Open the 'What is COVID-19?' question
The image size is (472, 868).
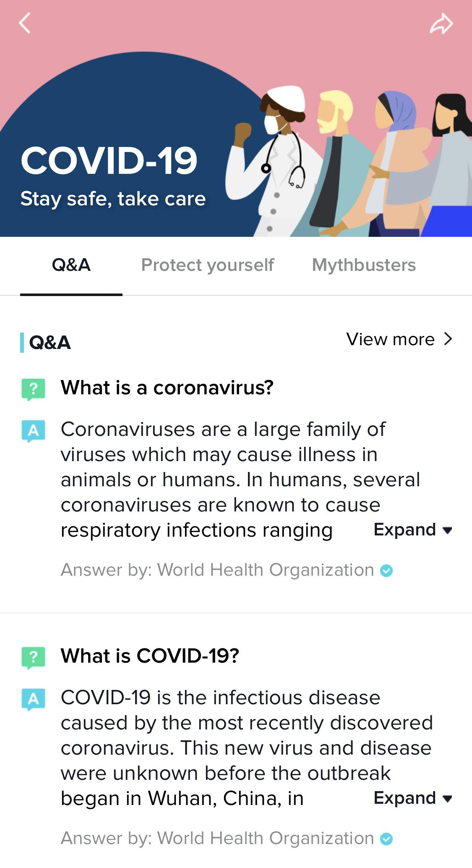tap(150, 656)
